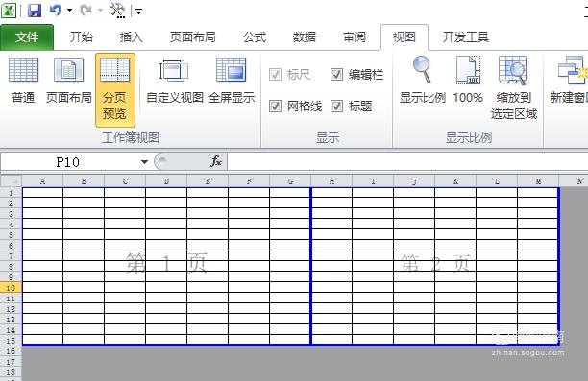Select column N header
588x381 pixels.
coord(574,181)
